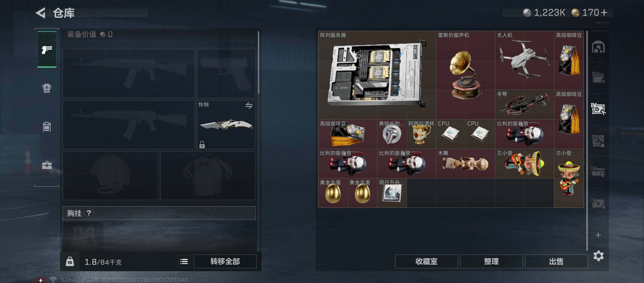The width and height of the screenshot is (644, 283).
Task: Click 整理 to sort the stash
Action: [491, 262]
